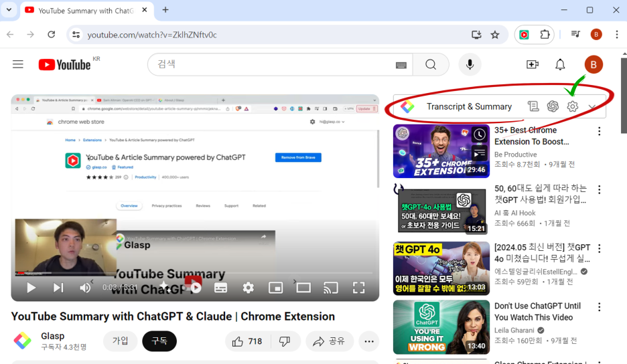
Task: Toggle the autoplay switch in player
Action: [193, 286]
